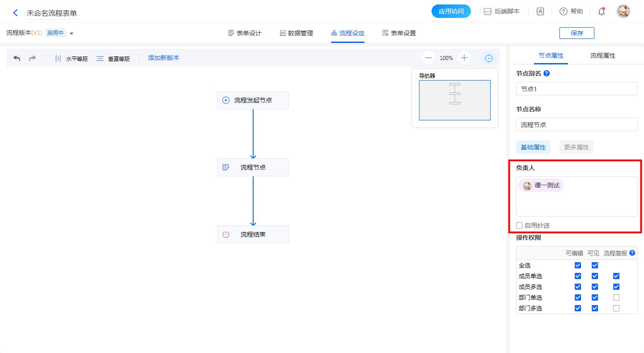Open the user avatar menu
Screen dimensions: 644x353
click(623, 12)
